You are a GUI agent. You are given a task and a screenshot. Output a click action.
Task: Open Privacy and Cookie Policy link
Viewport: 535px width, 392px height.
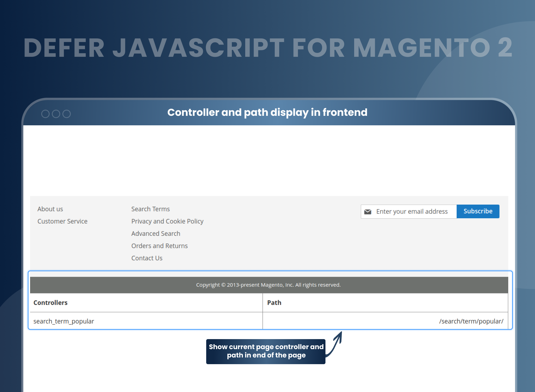pyautogui.click(x=167, y=221)
